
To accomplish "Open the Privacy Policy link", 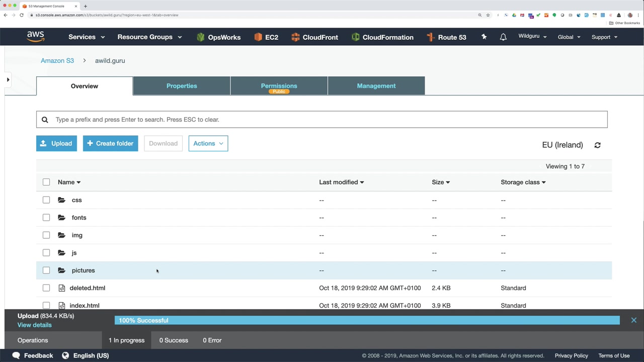I will click(x=571, y=355).
